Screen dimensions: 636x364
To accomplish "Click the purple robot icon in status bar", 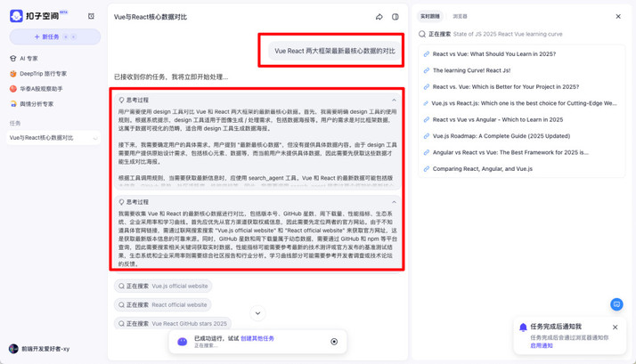I will [x=183, y=342].
